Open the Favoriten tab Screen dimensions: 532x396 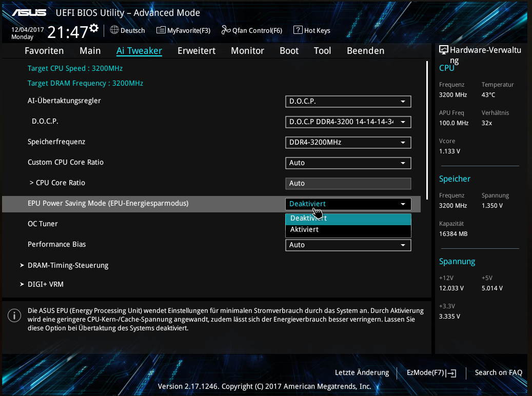point(44,51)
